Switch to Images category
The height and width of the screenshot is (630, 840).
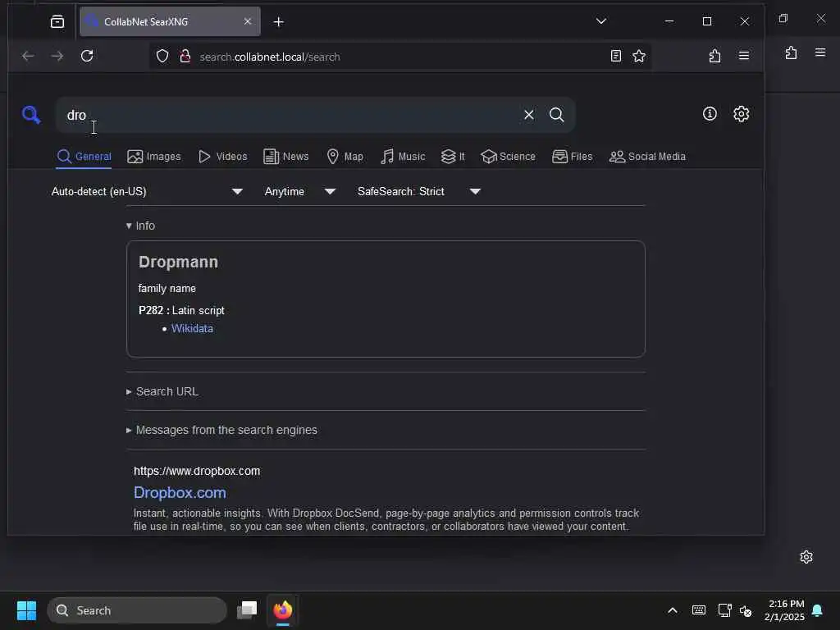click(x=153, y=157)
